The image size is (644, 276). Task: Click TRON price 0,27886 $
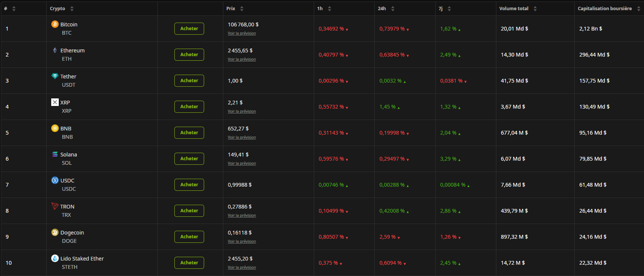[x=240, y=207]
